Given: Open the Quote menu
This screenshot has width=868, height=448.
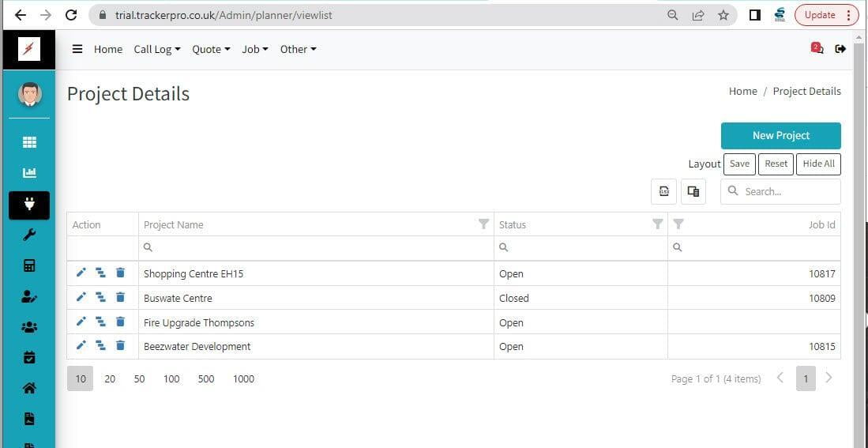Looking at the screenshot, I should click(x=211, y=49).
